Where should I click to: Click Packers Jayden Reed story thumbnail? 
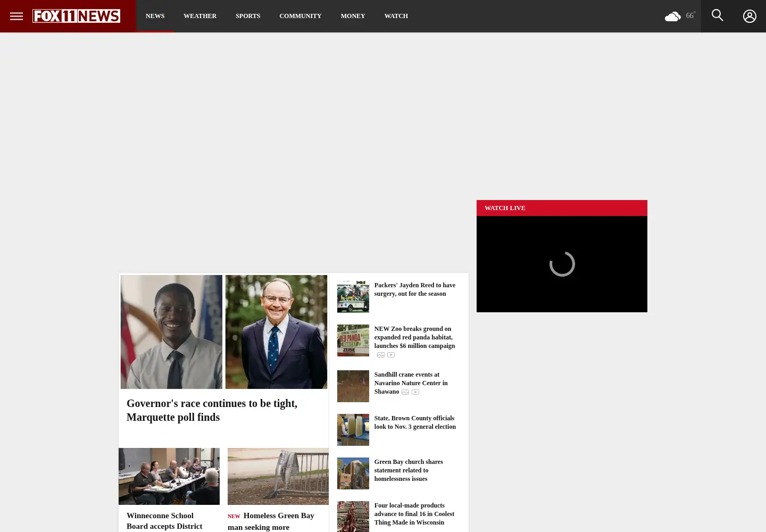(x=353, y=297)
